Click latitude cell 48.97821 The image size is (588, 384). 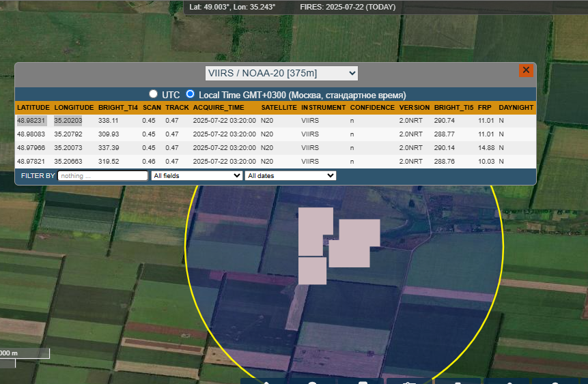tap(31, 162)
